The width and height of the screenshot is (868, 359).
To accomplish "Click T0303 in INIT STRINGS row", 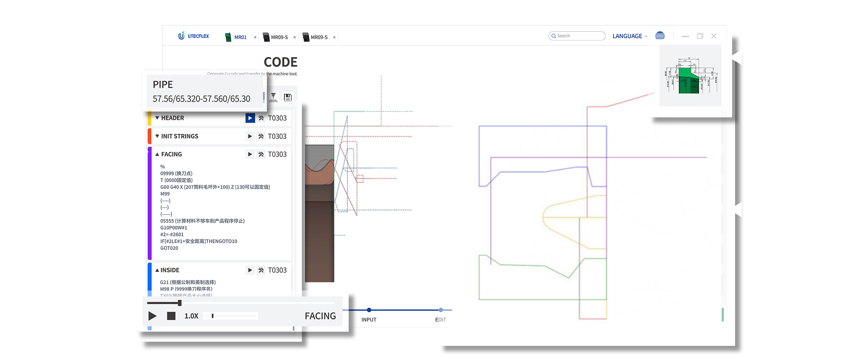I will [x=277, y=136].
